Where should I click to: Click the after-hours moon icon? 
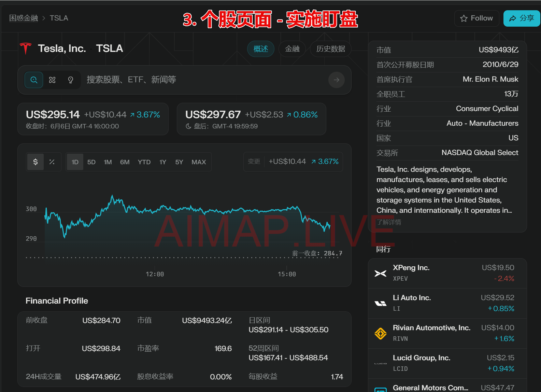point(188,126)
